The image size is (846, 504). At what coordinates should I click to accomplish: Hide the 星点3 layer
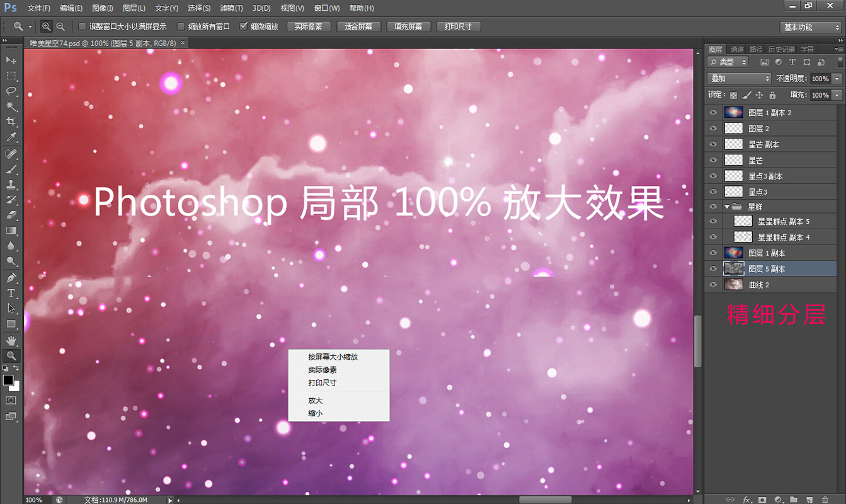(x=713, y=192)
